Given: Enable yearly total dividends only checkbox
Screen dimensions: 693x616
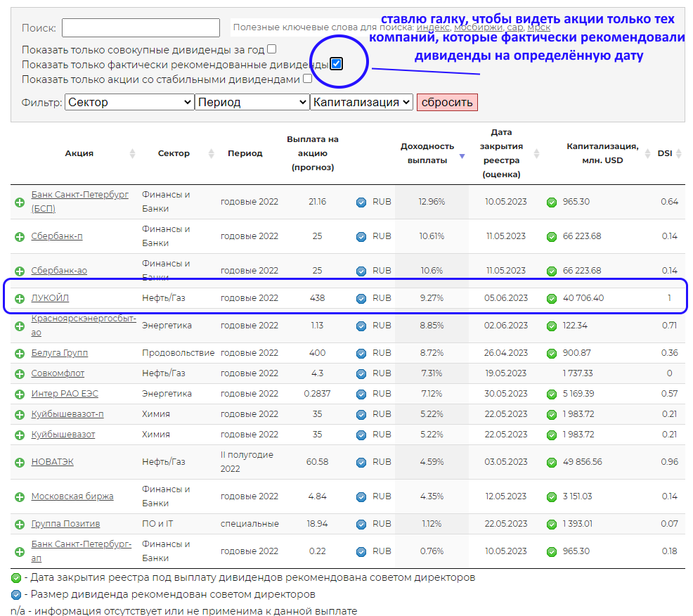Looking at the screenshot, I should pyautogui.click(x=272, y=49).
